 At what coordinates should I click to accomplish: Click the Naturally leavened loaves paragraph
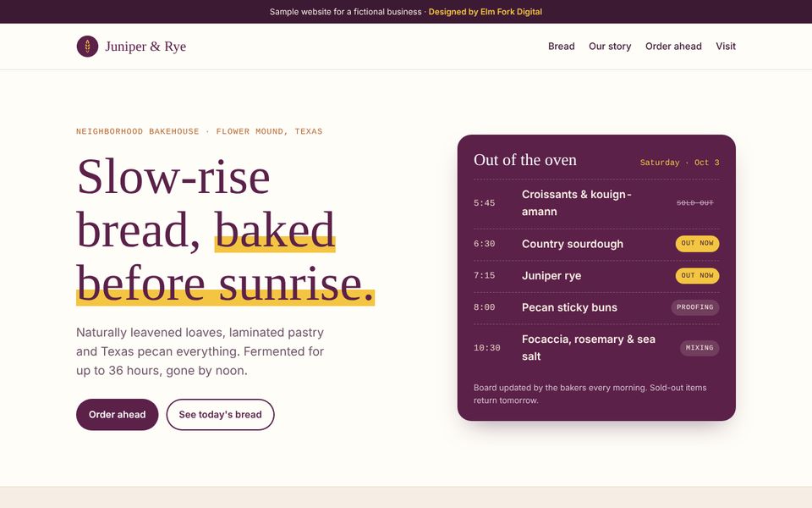click(200, 351)
